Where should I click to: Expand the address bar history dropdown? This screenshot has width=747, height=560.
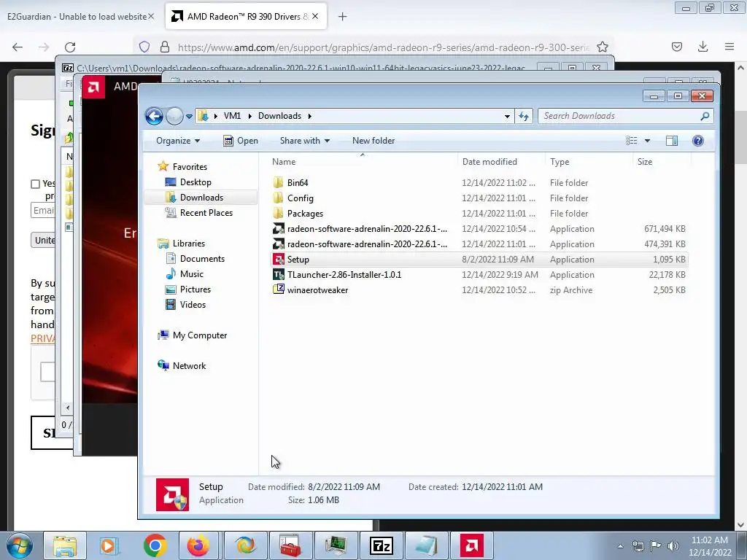point(507,116)
